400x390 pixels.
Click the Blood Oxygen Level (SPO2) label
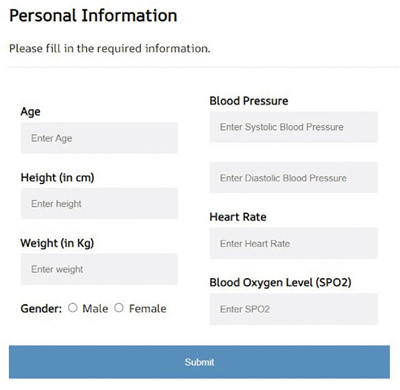coord(280,283)
